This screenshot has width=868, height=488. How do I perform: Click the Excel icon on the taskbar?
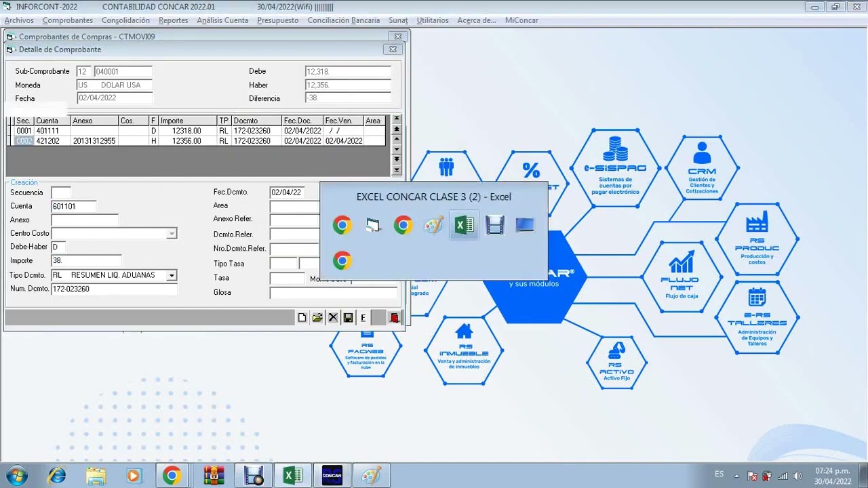[293, 476]
